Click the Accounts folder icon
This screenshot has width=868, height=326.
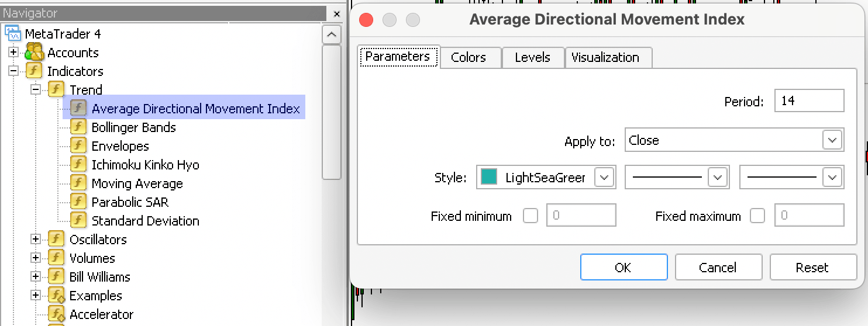[35, 52]
